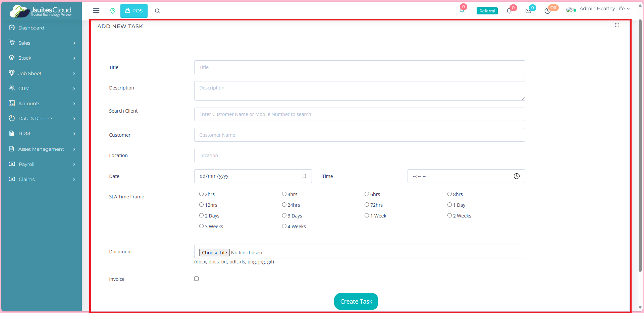Image resolution: width=644 pixels, height=313 pixels.
Task: Open the mail envelope icon
Action: (x=528, y=11)
